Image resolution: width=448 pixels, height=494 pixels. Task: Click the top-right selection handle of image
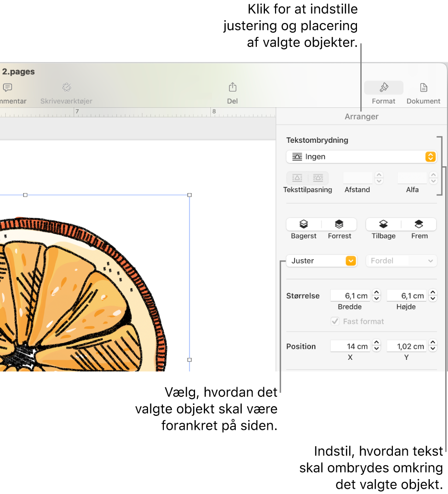tap(189, 195)
